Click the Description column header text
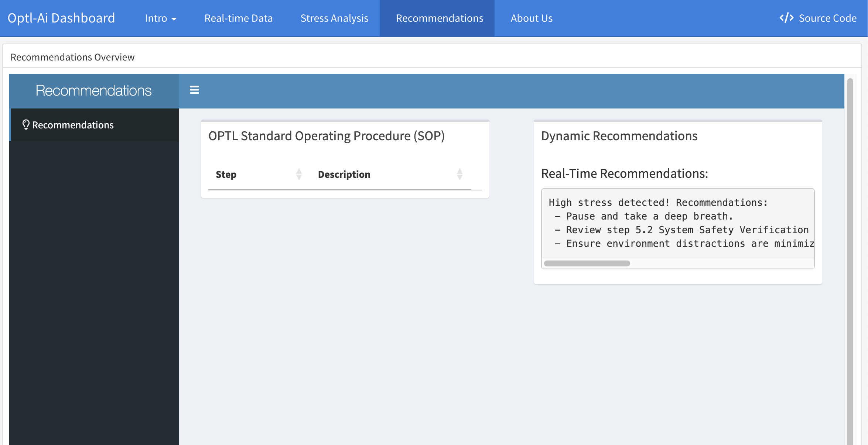Image resolution: width=868 pixels, height=445 pixels. click(x=344, y=174)
